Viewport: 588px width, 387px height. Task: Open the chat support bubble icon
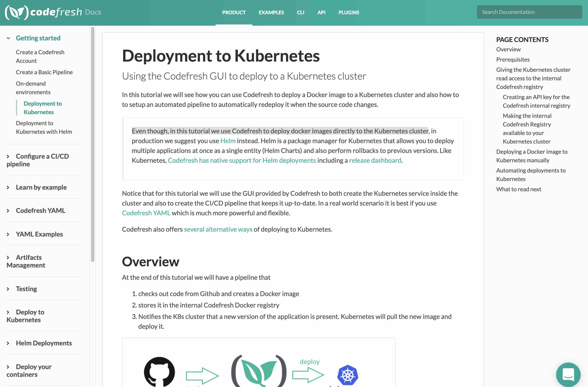[568, 374]
